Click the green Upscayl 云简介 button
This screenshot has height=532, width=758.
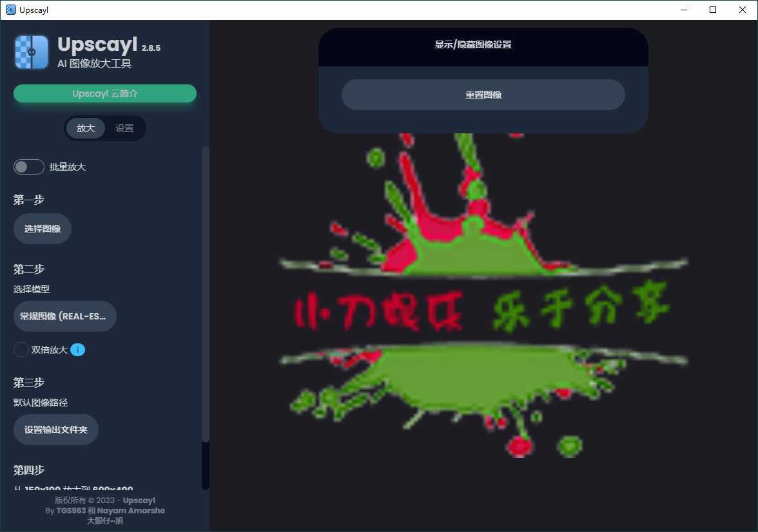(x=105, y=93)
